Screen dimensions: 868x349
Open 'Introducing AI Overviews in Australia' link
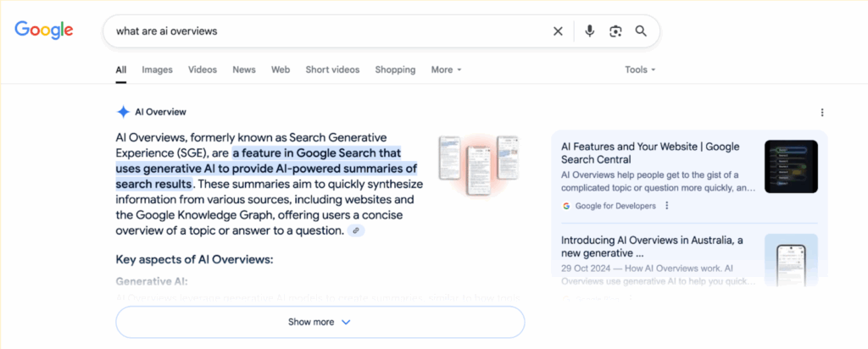[x=652, y=247]
